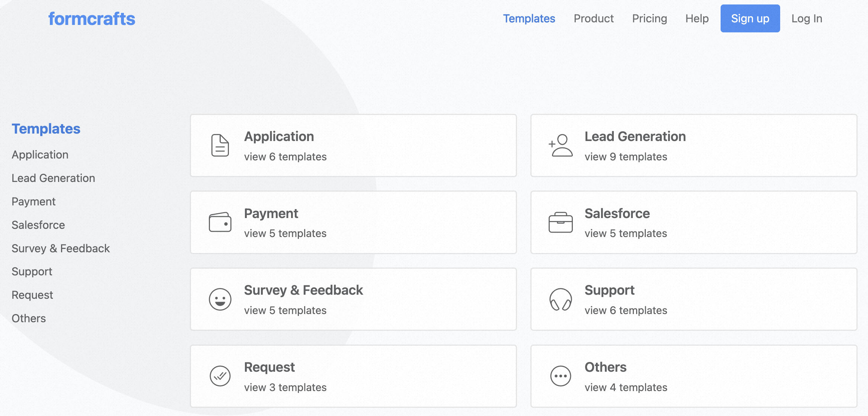This screenshot has width=868, height=416.
Task: Click the Application document icon
Action: point(220,145)
